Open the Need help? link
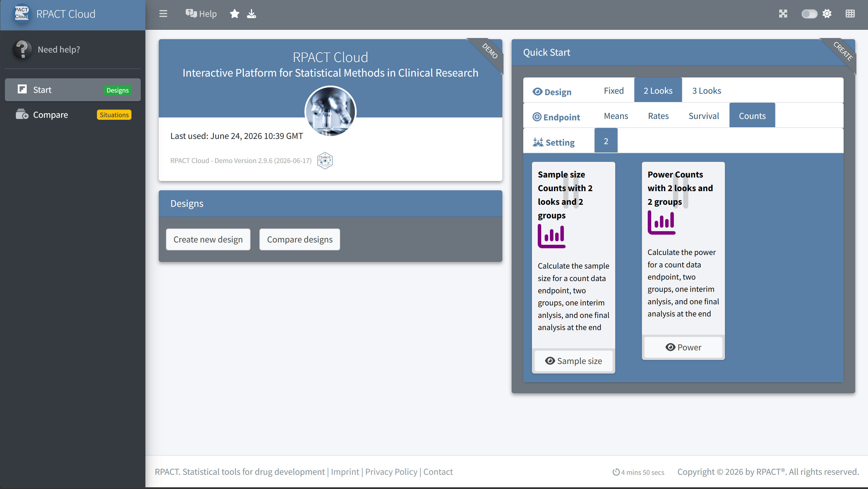 [x=59, y=50]
